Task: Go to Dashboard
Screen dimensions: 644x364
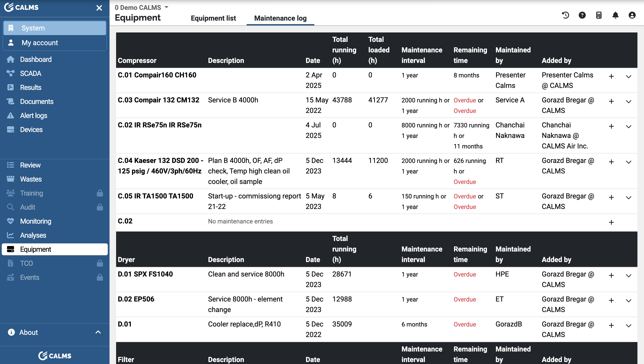Action: (55, 59)
